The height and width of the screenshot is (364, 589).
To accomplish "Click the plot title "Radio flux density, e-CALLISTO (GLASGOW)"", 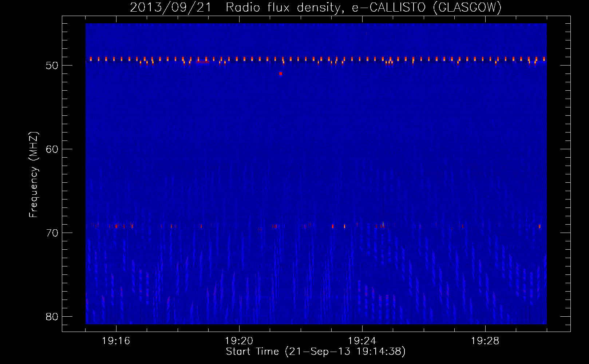I will (363, 7).
